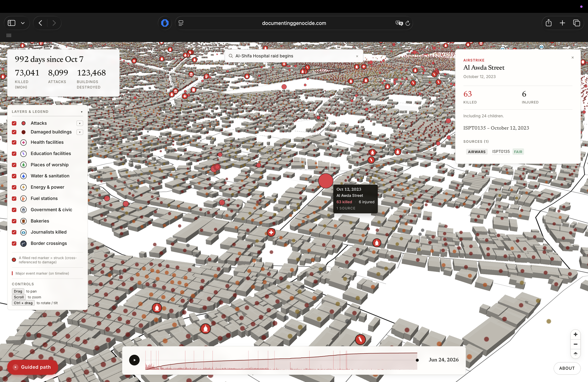Click the Places of worship legend icon
The width and height of the screenshot is (588, 382).
point(24,165)
